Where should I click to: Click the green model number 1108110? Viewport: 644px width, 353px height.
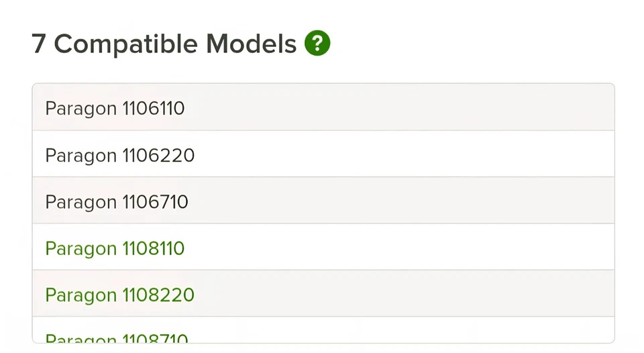point(154,249)
